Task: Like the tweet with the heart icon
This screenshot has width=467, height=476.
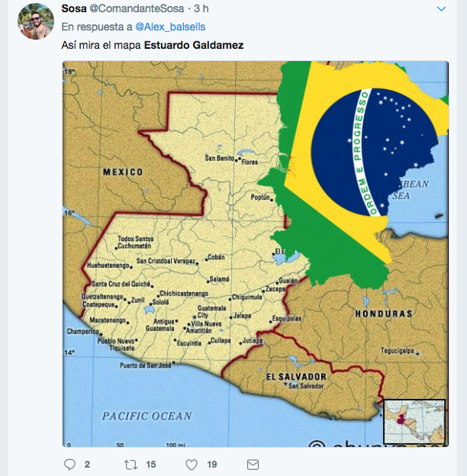Action: 192,464
